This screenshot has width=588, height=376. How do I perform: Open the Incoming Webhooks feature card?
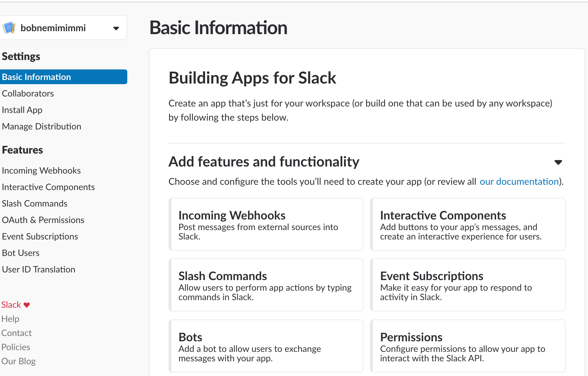tap(265, 224)
